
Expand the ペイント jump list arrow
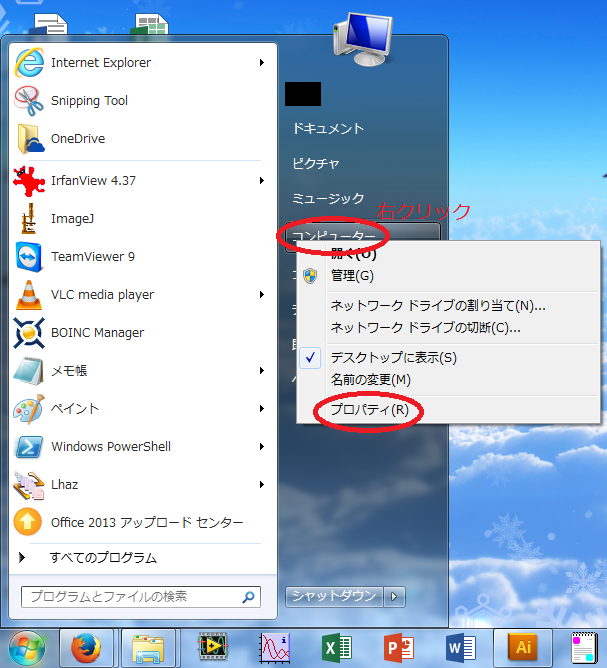coord(262,409)
